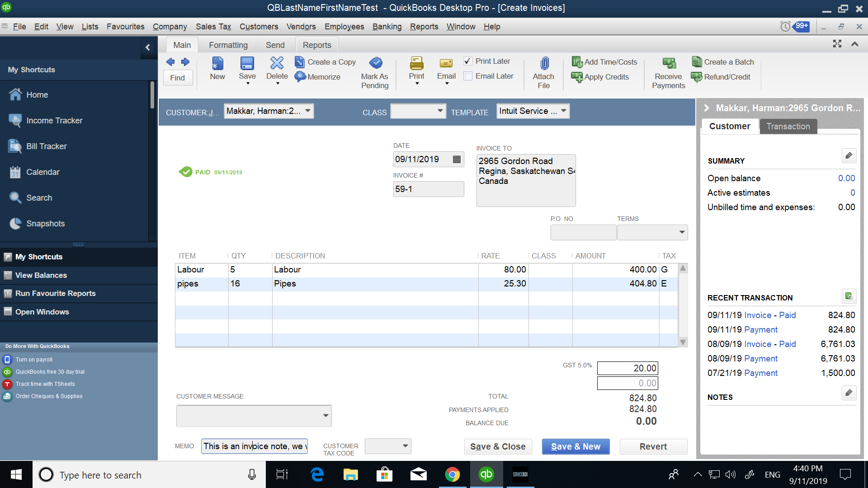Click Create a Copy icon
868x488 pixels.
click(300, 62)
